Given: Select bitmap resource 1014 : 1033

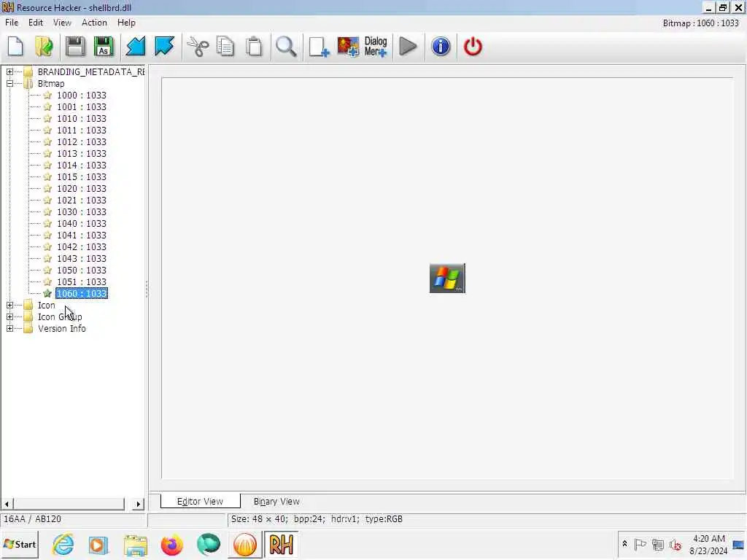Looking at the screenshot, I should coord(82,166).
